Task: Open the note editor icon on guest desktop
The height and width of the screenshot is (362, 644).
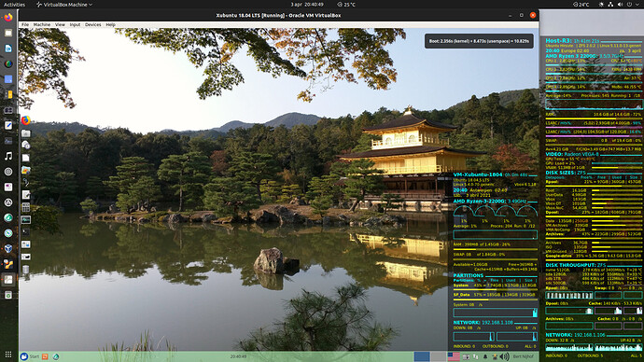Action: [x=25, y=195]
